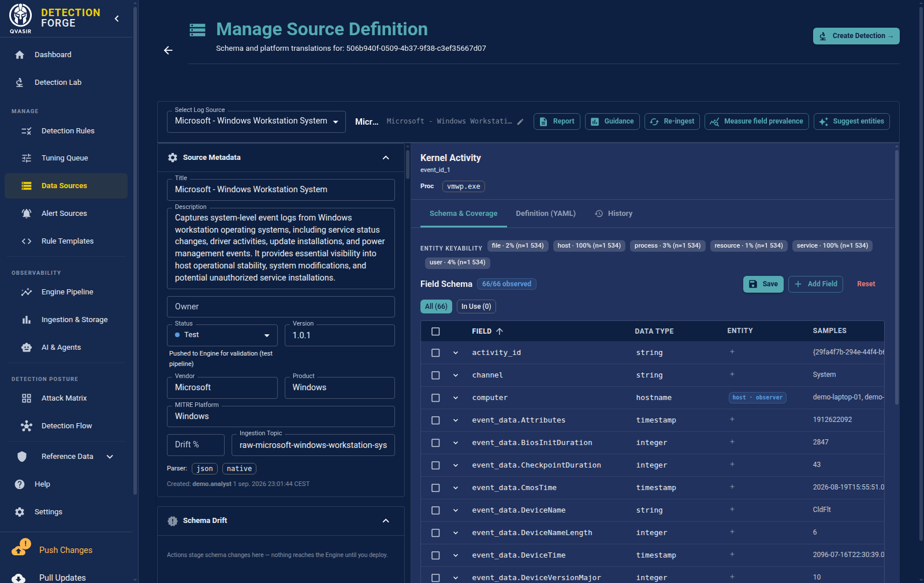Collapse the Source Metadata panel

tap(386, 158)
